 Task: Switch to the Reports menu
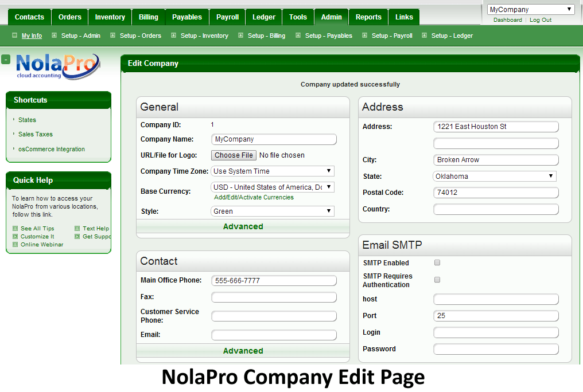pos(368,17)
